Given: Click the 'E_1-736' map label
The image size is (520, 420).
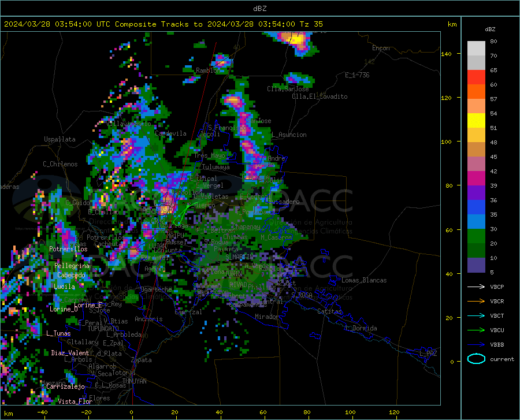Looking at the screenshot, I should [357, 75].
